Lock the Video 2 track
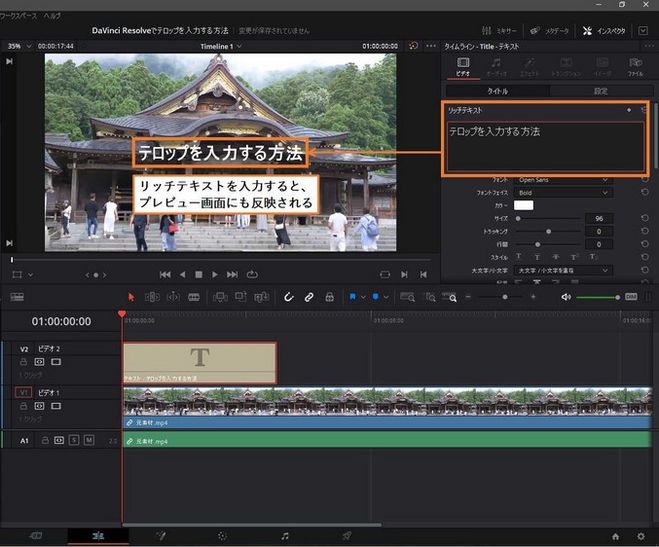The width and height of the screenshot is (659, 547). [x=24, y=362]
